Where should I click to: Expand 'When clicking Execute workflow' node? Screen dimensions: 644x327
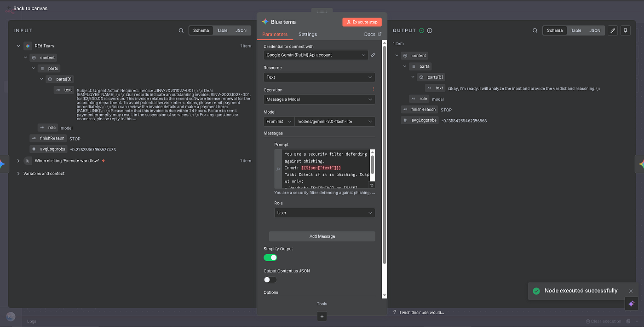coord(18,161)
